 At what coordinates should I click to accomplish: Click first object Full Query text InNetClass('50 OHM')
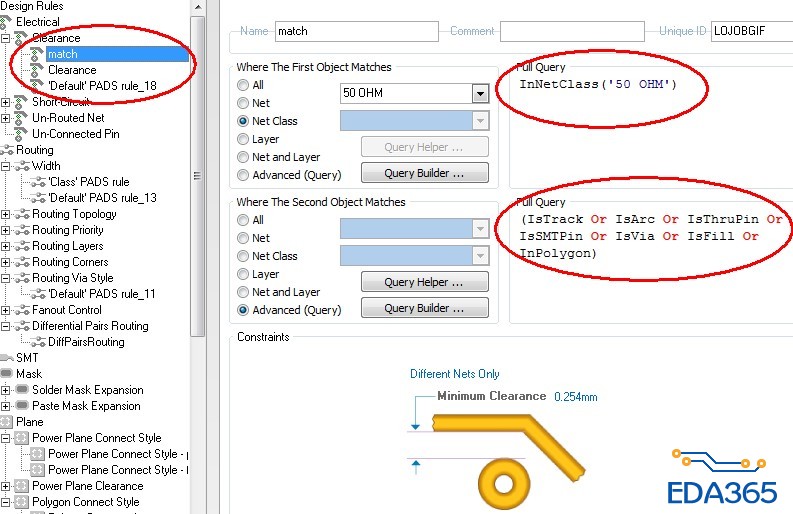[x=598, y=84]
